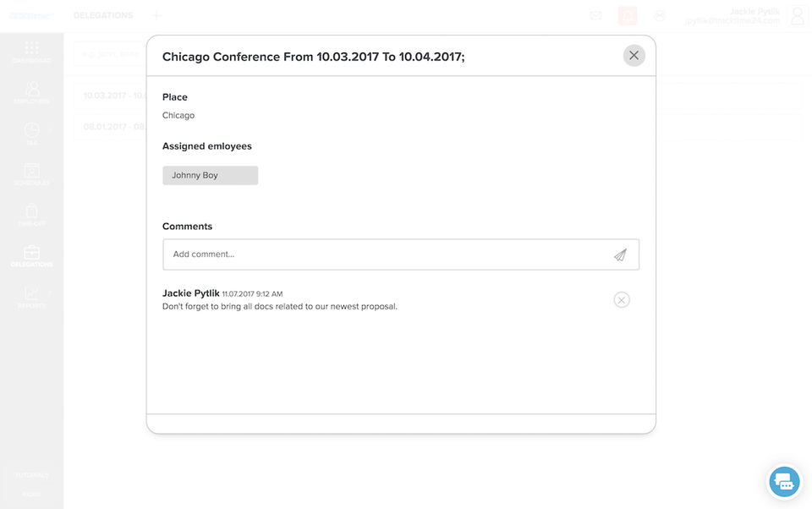Open the clock icon section in sidebar

pos(31,134)
